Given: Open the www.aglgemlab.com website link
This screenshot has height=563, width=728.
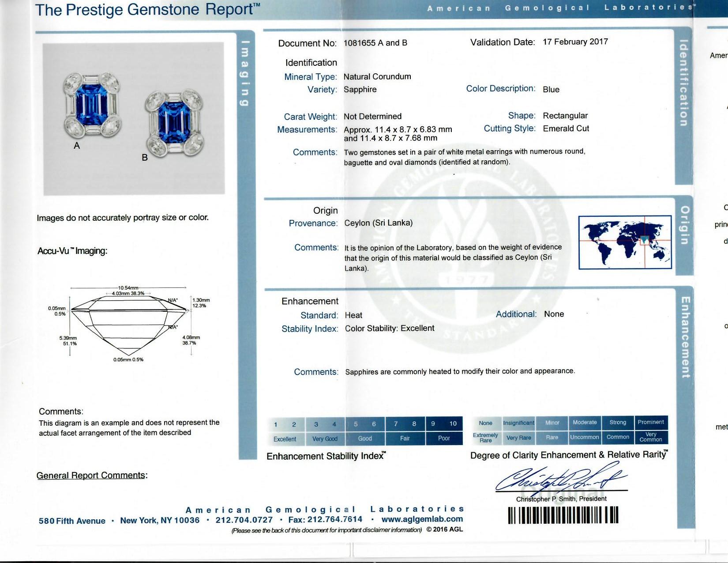Looking at the screenshot, I should (x=422, y=519).
